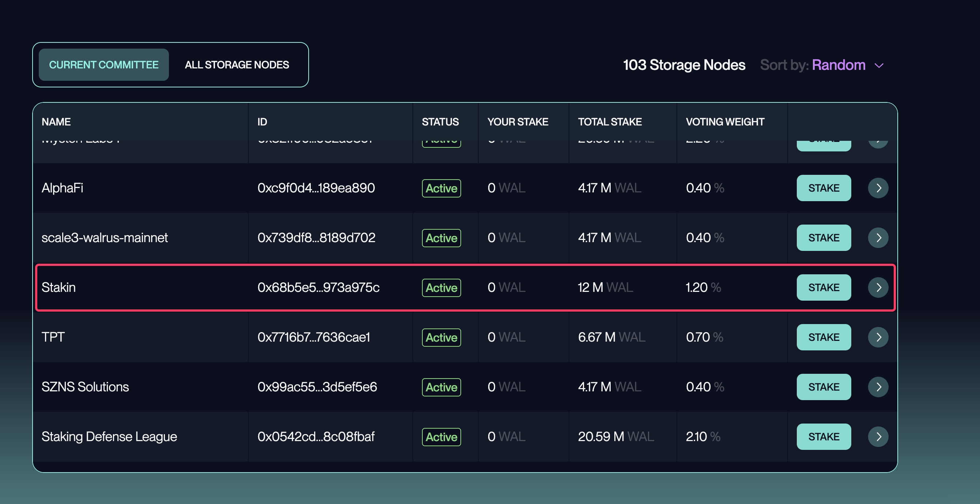The height and width of the screenshot is (504, 980).
Task: Stake on the Stakin node
Action: (823, 287)
